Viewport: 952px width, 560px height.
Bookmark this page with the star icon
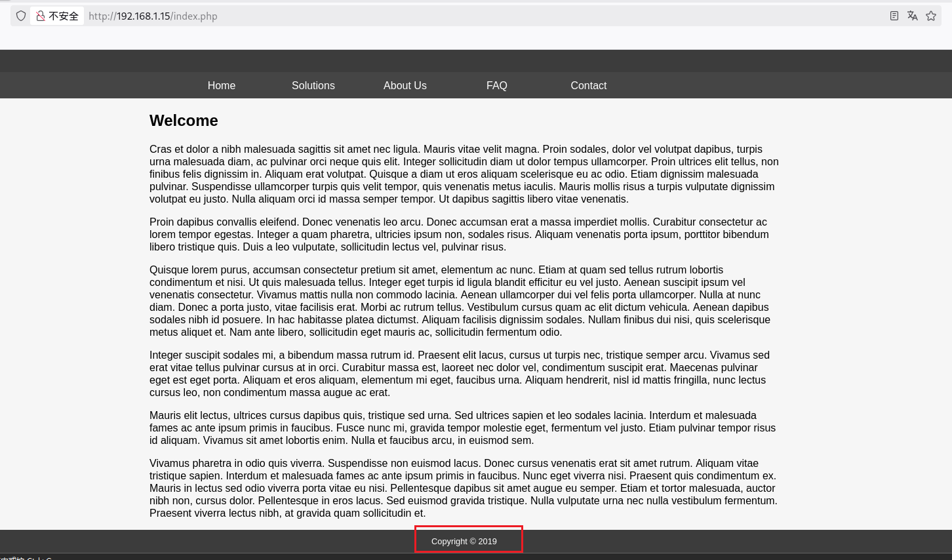(x=931, y=16)
